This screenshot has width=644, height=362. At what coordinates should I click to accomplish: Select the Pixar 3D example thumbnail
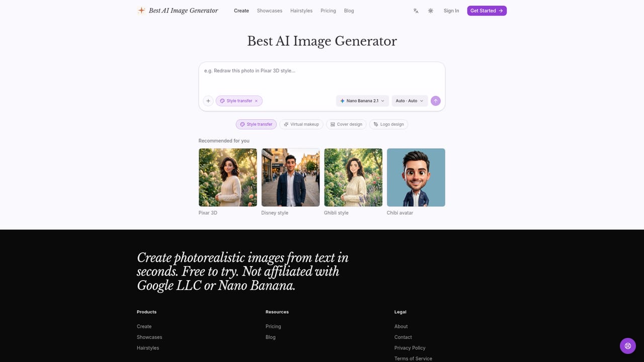tap(228, 177)
